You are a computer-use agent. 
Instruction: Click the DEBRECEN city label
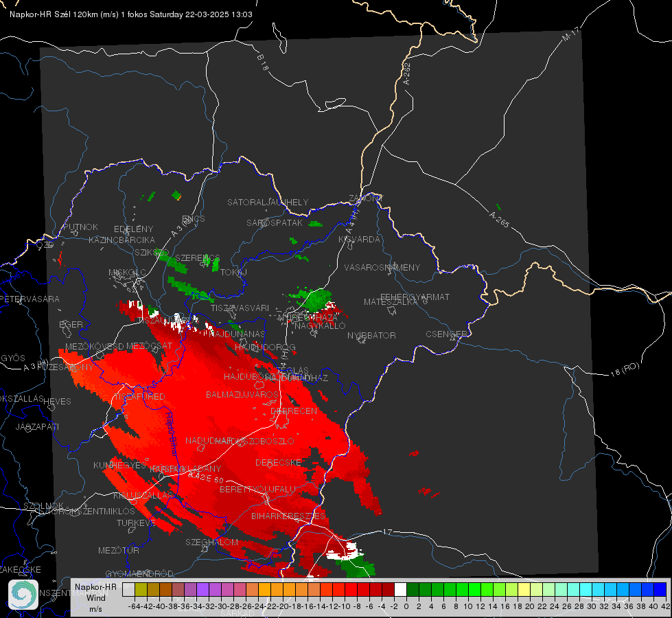[294, 411]
